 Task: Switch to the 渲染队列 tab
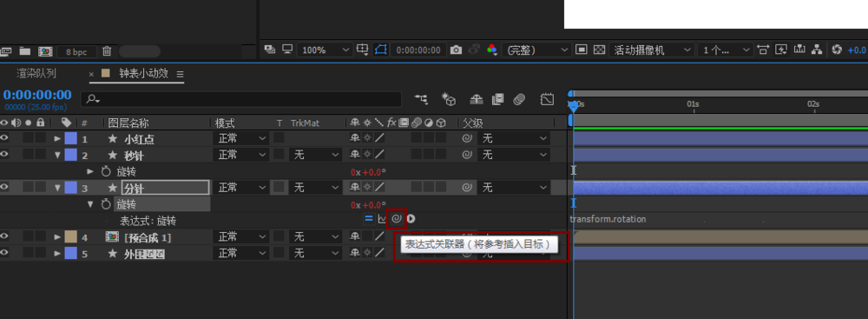pyautogui.click(x=36, y=73)
